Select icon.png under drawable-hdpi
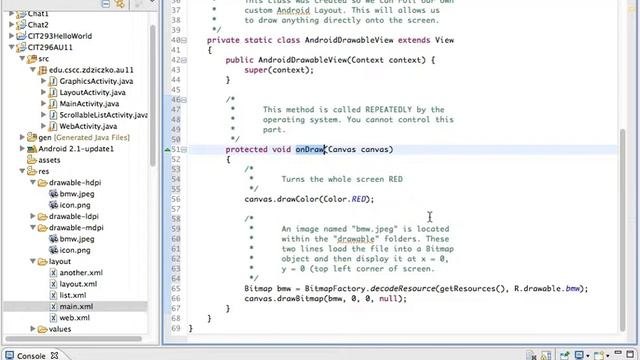The image size is (640, 360). [75, 205]
